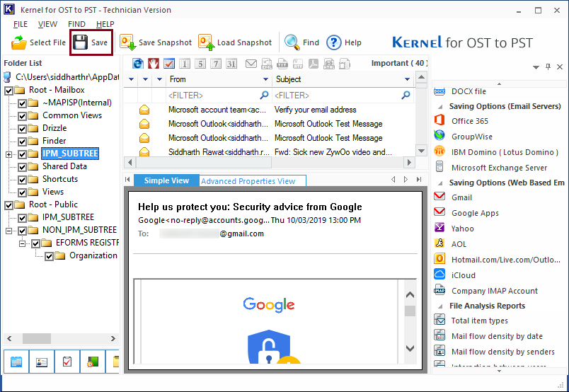Select the Office 365 saving option
The width and height of the screenshot is (569, 392).
(469, 121)
